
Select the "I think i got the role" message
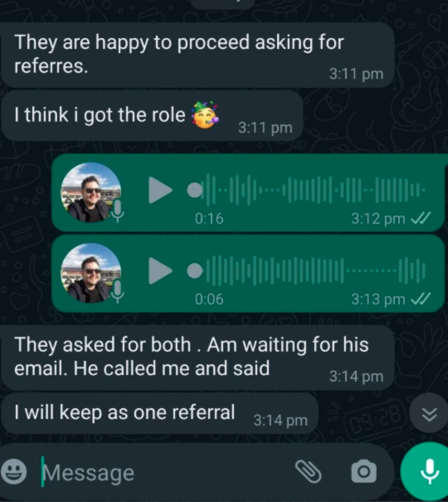(152, 116)
